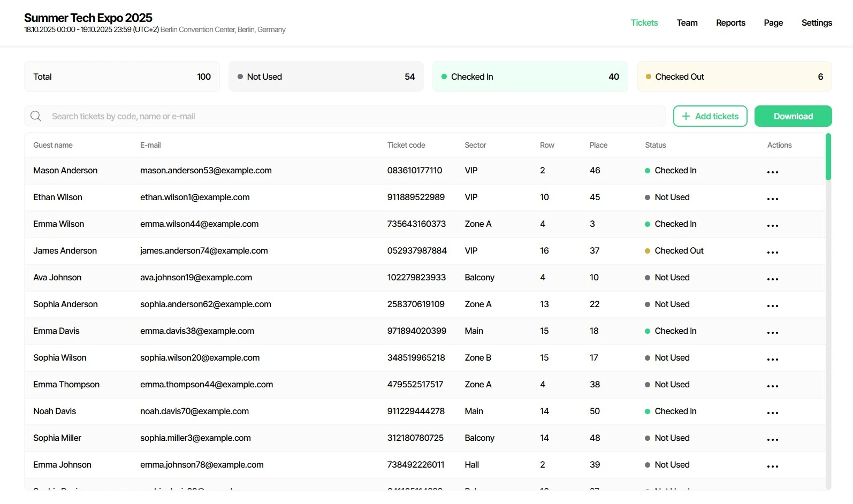Open actions for Noah Davis ticket

tap(772, 413)
